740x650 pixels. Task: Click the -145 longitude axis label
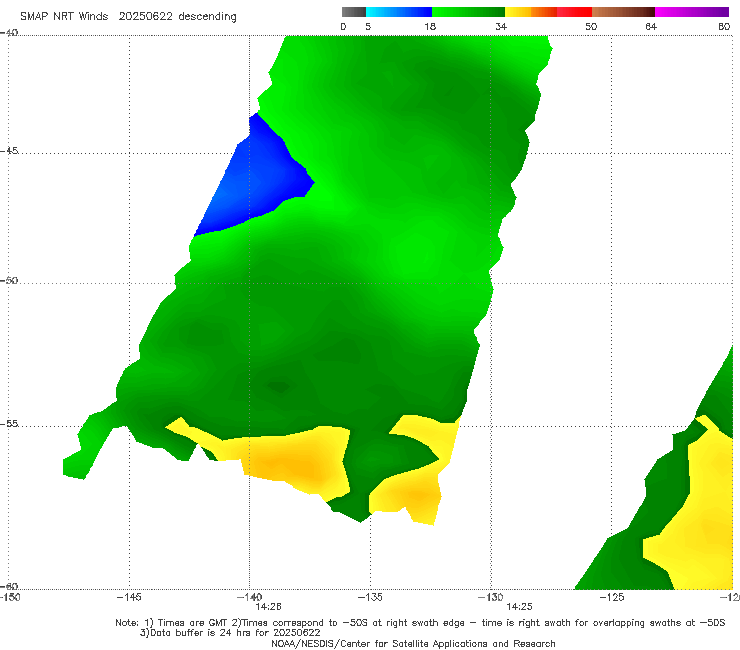point(129,597)
